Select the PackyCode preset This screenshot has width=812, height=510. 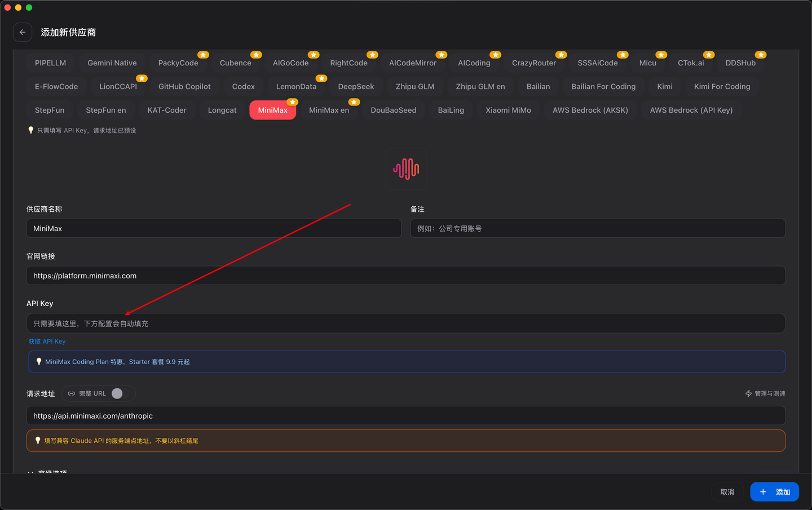(x=178, y=63)
